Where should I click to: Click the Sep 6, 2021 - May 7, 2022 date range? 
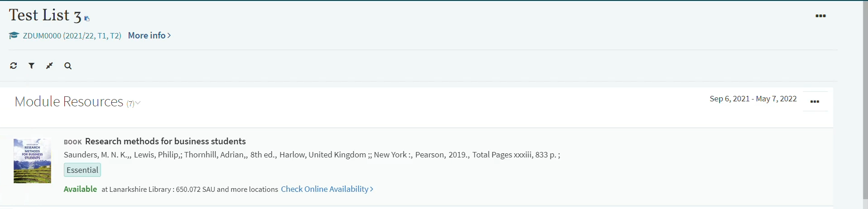point(753,99)
